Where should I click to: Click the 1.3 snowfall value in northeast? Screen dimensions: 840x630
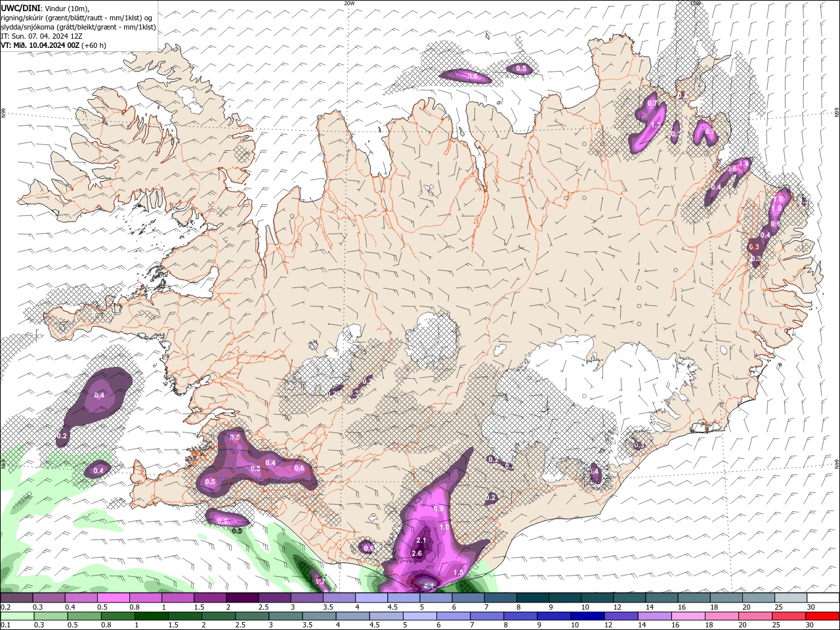coord(656,125)
